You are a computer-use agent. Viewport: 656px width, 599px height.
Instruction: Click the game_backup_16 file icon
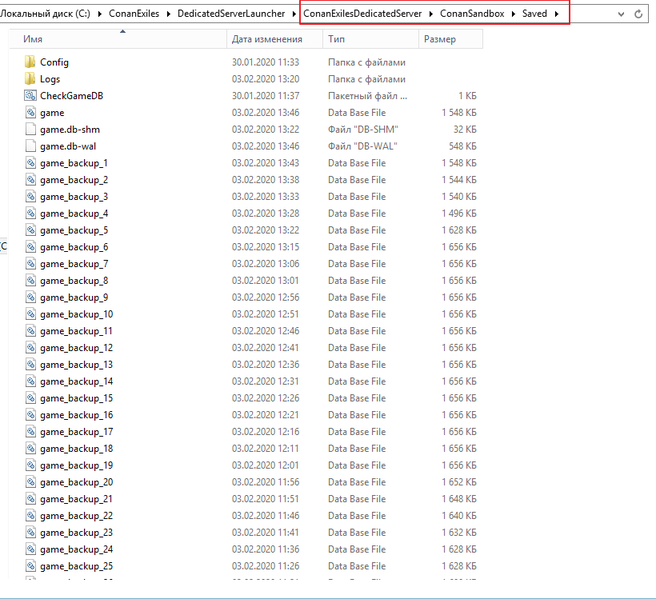[x=31, y=415]
